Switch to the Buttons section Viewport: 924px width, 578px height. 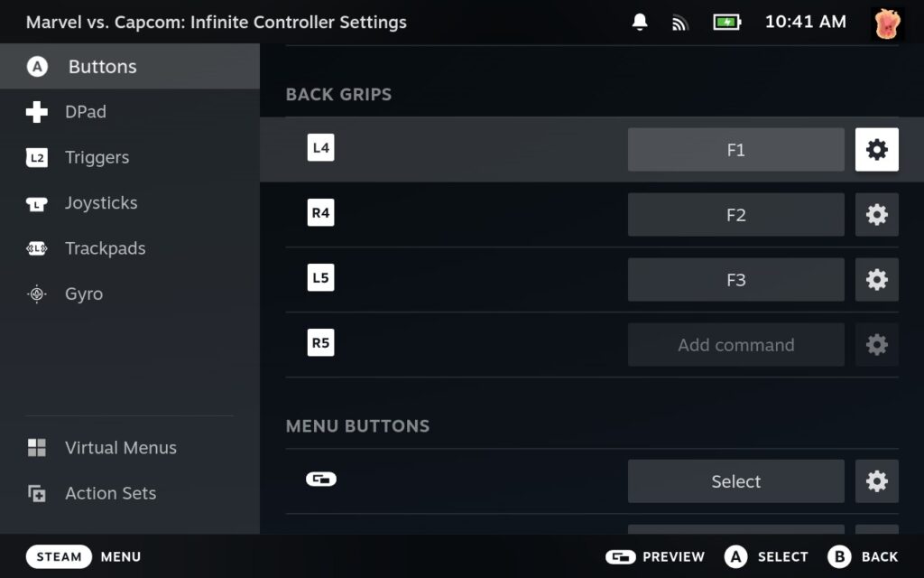coord(102,67)
